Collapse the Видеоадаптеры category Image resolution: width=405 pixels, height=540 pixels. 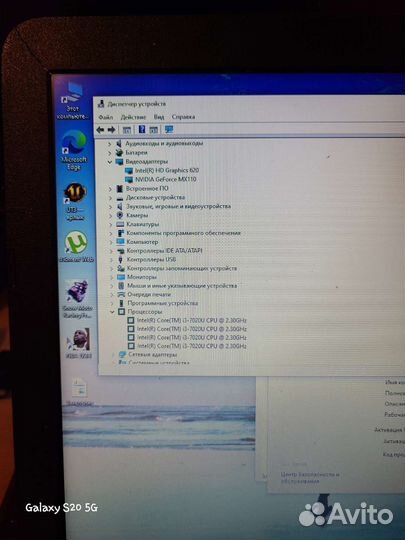tap(110, 162)
